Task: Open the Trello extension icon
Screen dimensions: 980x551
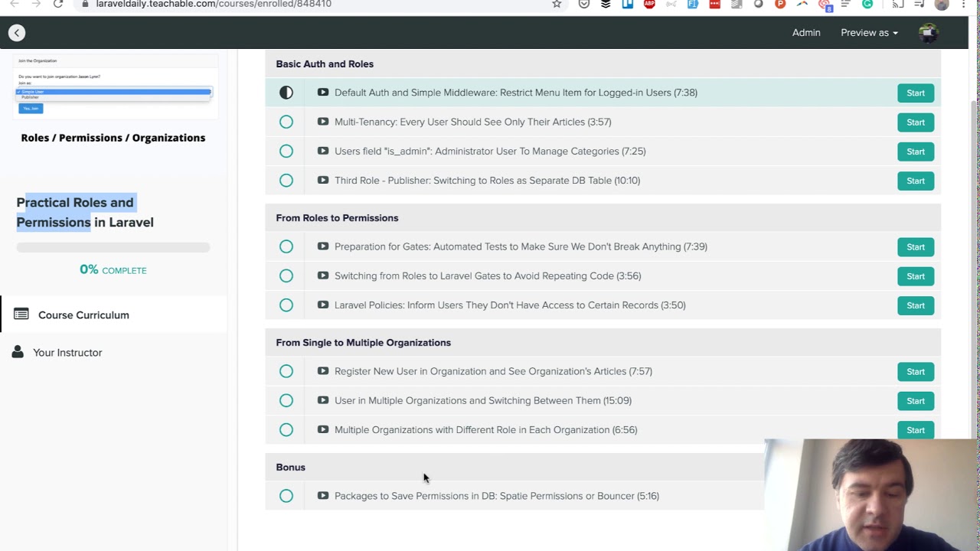Action: pos(628,4)
